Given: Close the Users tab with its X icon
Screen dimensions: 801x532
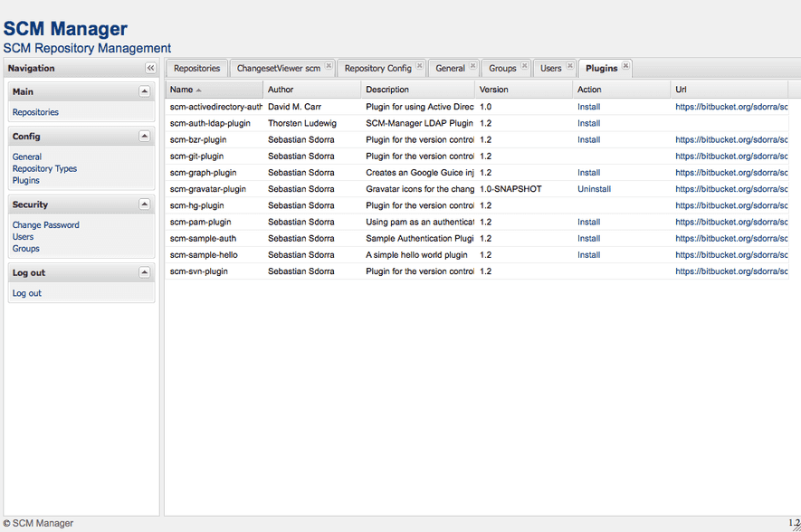Looking at the screenshot, I should 568,64.
